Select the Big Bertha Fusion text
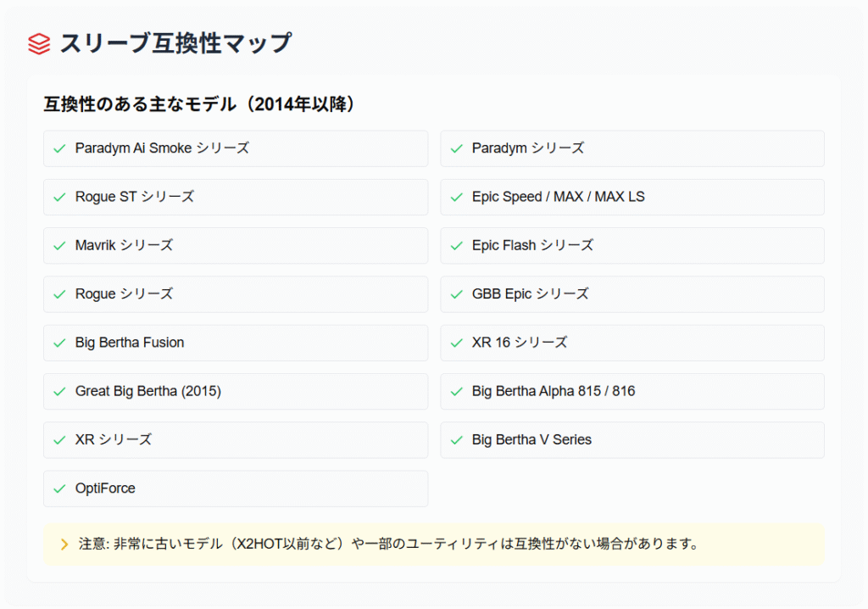The width and height of the screenshot is (868, 609). pos(130,343)
